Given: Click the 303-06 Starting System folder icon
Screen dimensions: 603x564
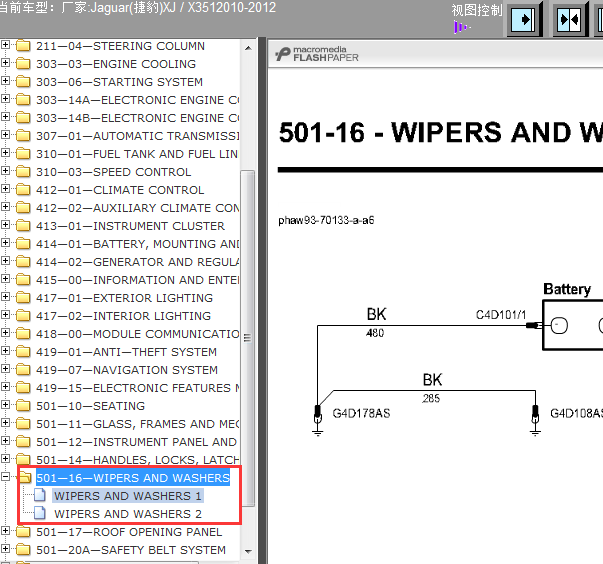Looking at the screenshot, I should click(23, 82).
